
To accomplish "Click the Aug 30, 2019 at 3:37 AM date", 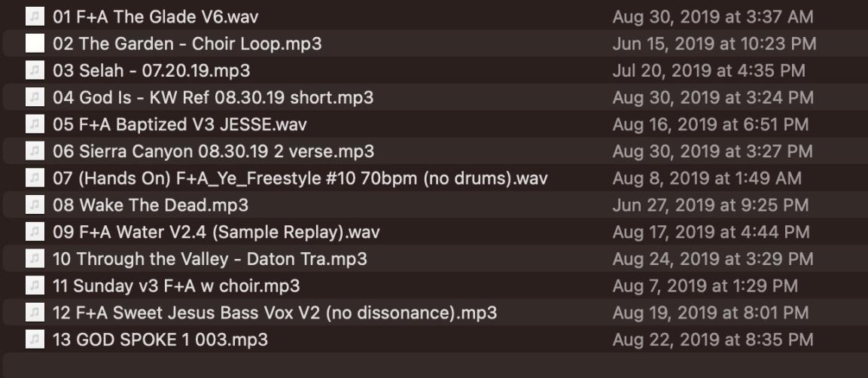I will pyautogui.click(x=712, y=16).
